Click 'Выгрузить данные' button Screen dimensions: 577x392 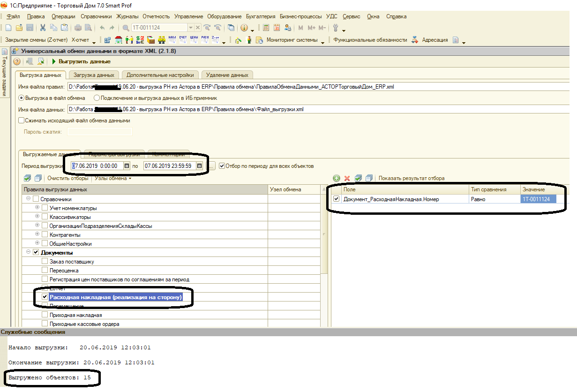(x=81, y=61)
